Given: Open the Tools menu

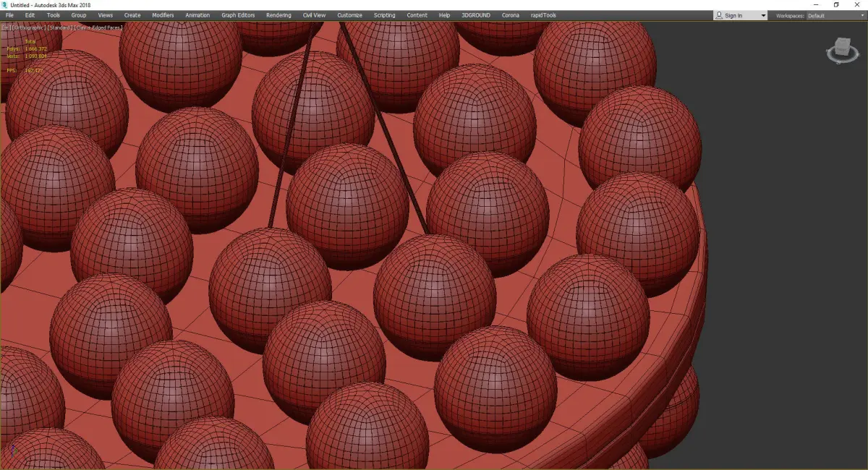Looking at the screenshot, I should (x=54, y=15).
